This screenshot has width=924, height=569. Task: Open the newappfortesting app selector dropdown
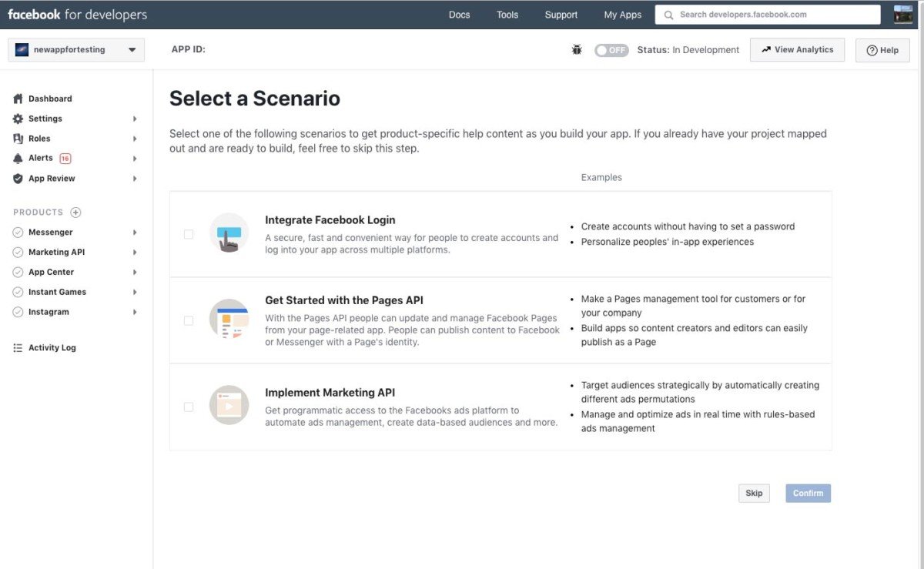76,50
